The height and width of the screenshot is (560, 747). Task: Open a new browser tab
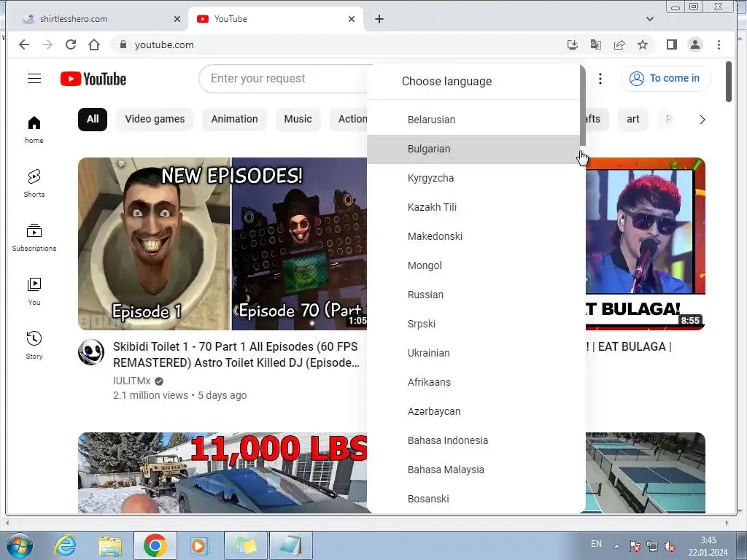[379, 19]
